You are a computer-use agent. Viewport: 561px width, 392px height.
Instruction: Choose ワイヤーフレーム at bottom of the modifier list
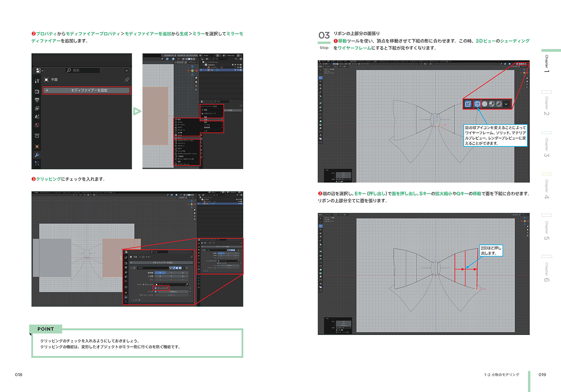(x=187, y=164)
